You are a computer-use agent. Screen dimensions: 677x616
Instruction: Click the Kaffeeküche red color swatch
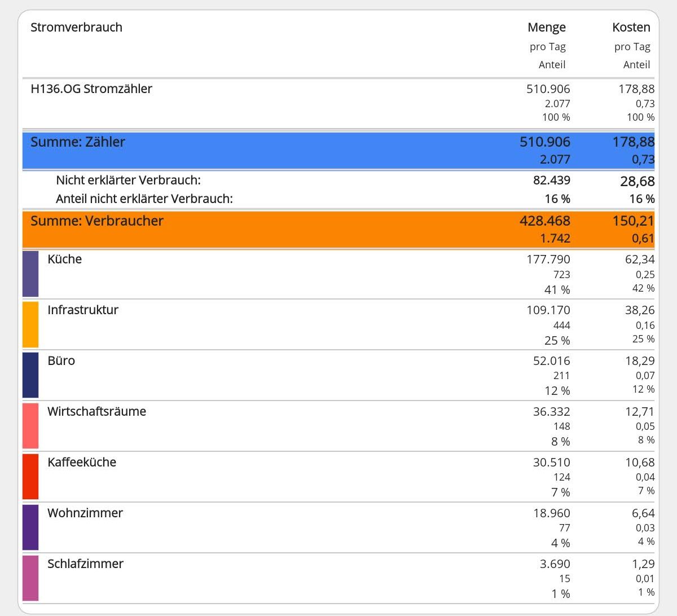[30, 477]
